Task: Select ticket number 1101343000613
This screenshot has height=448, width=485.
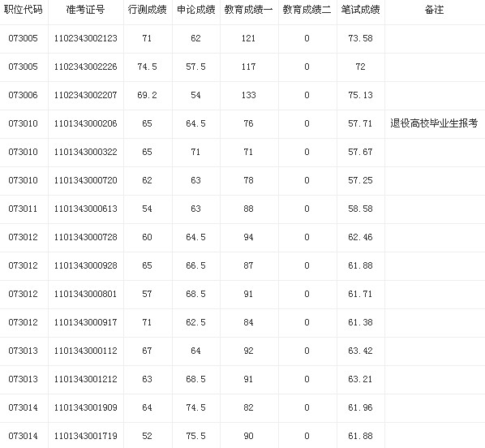Action: point(86,209)
